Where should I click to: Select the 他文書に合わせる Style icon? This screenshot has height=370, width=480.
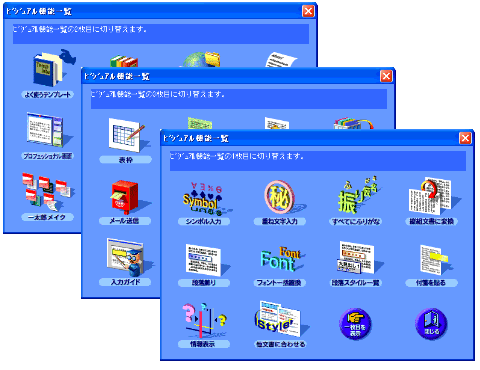[280, 319]
